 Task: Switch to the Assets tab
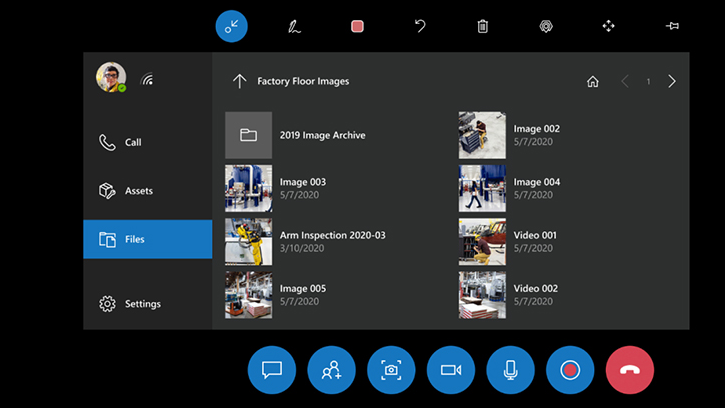click(x=147, y=191)
